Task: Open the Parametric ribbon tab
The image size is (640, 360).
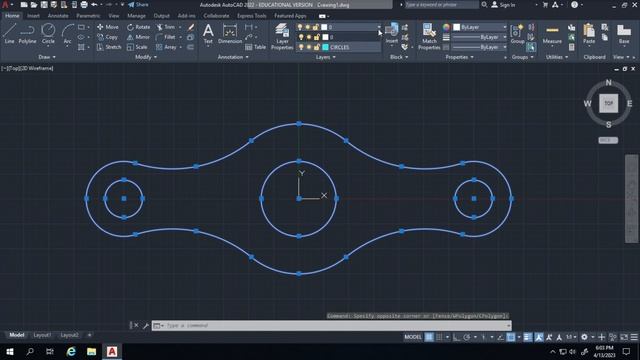Action: (x=88, y=16)
